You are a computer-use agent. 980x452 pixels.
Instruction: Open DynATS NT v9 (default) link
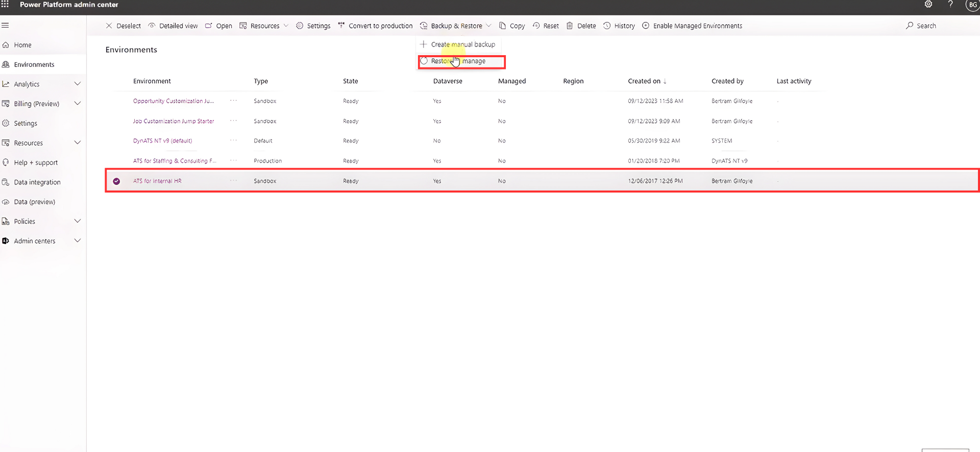tap(162, 140)
